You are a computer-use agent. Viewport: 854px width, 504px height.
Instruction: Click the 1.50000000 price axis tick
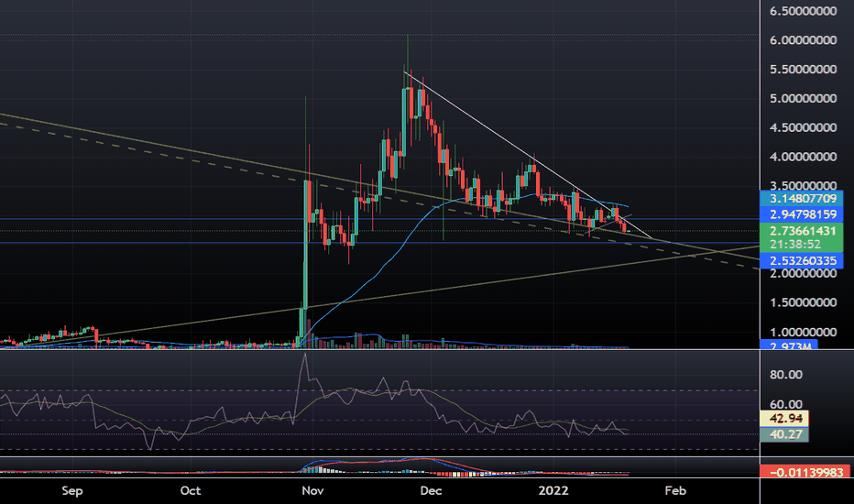(x=803, y=302)
